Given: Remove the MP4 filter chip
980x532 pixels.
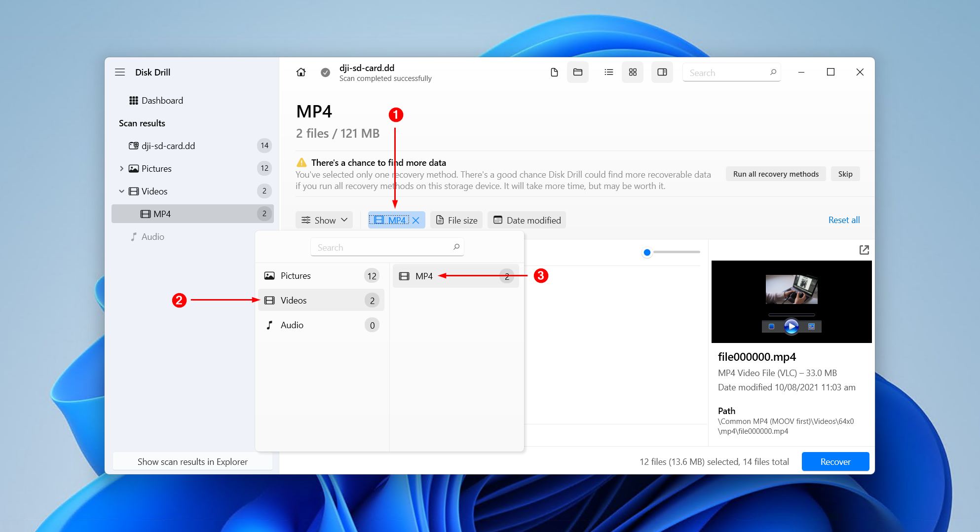Looking at the screenshot, I should click(x=416, y=221).
